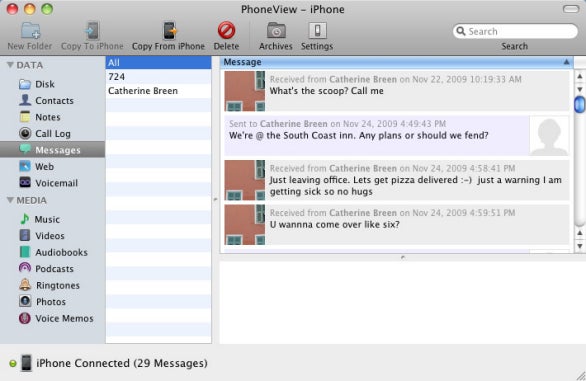Select the "U wannna come over like six?" message
The height and width of the screenshot is (381, 586).
coord(397,225)
